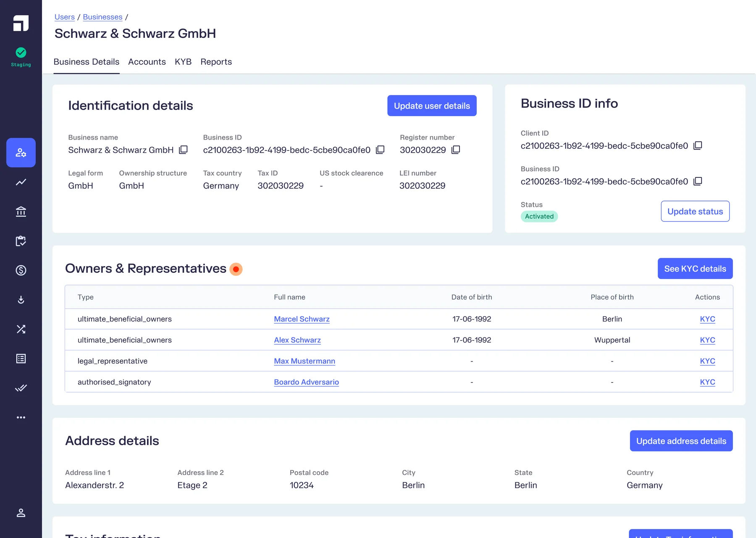Viewport: 756px width, 538px height.
Task: Open the analytics trend-line sidebar icon
Action: point(21,182)
